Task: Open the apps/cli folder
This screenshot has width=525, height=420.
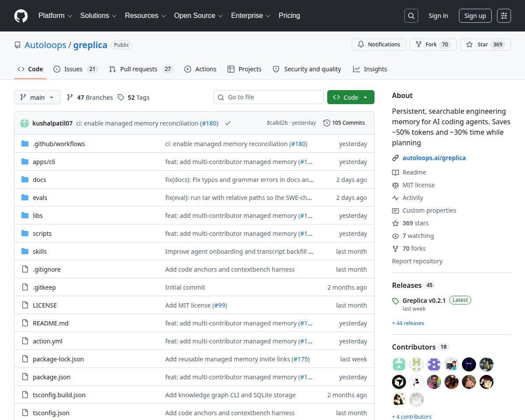Action: tap(44, 162)
